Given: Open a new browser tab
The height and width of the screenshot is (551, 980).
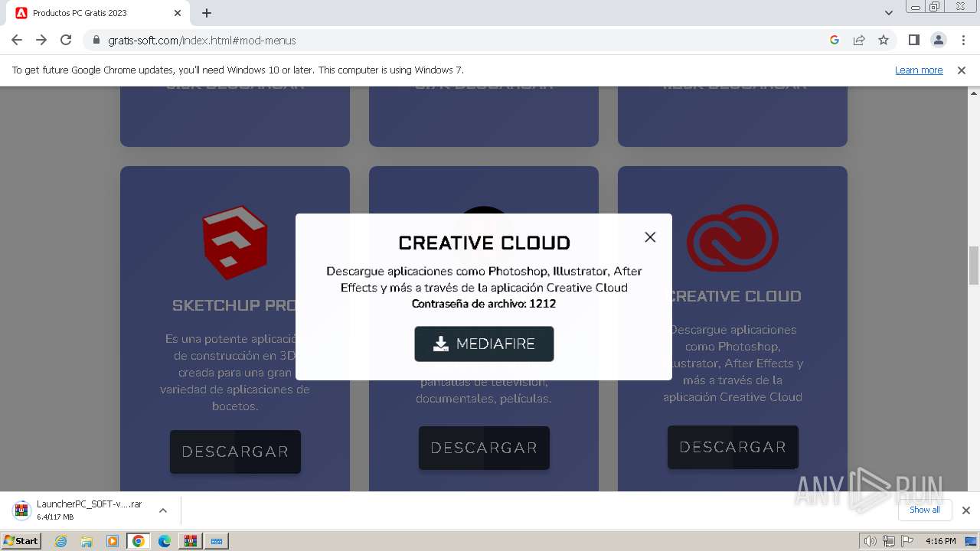Looking at the screenshot, I should [207, 13].
